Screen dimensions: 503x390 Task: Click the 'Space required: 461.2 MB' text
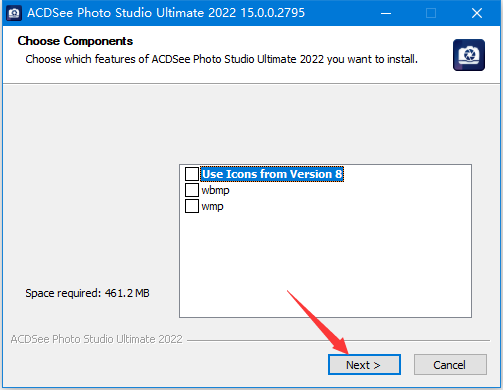pyautogui.click(x=87, y=293)
